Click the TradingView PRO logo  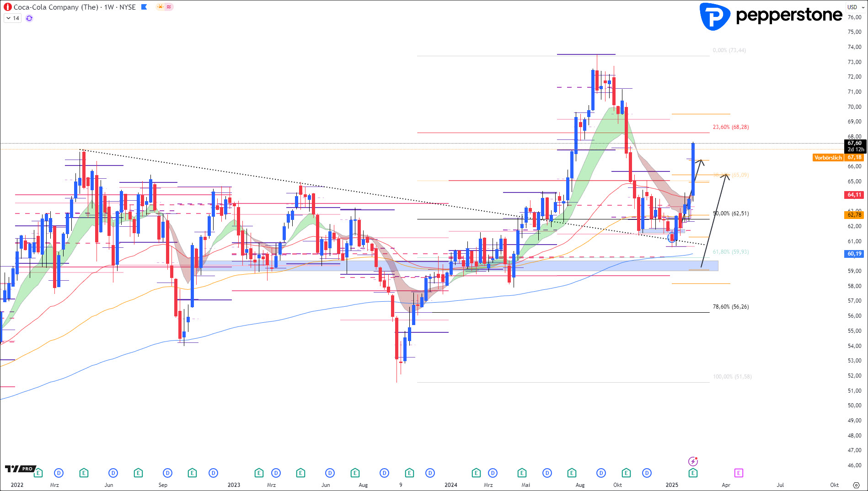click(20, 469)
